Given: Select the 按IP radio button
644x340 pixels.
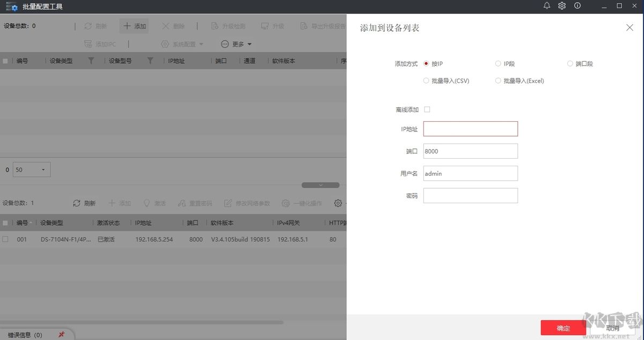Looking at the screenshot, I should pos(426,63).
